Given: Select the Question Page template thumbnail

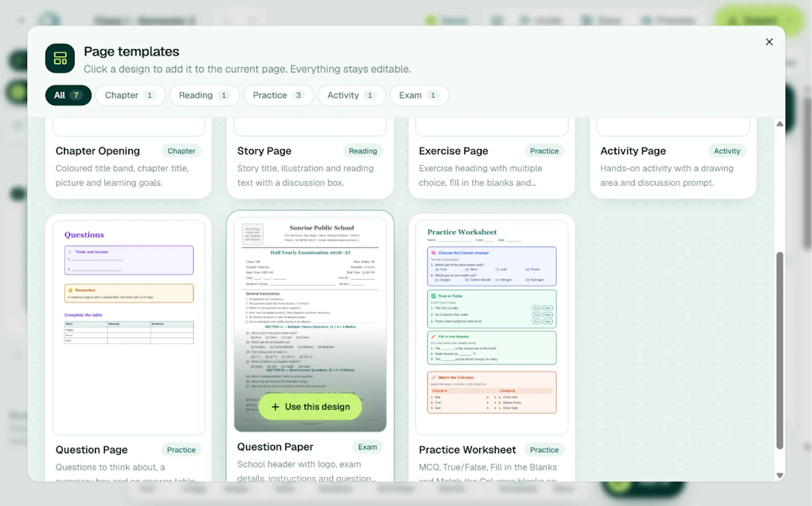Looking at the screenshot, I should [129, 327].
